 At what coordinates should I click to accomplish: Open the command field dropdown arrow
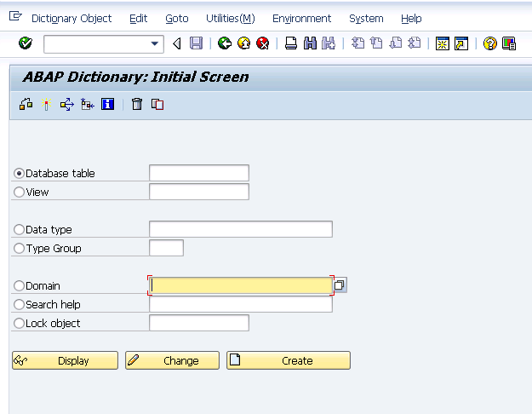pyautogui.click(x=155, y=43)
